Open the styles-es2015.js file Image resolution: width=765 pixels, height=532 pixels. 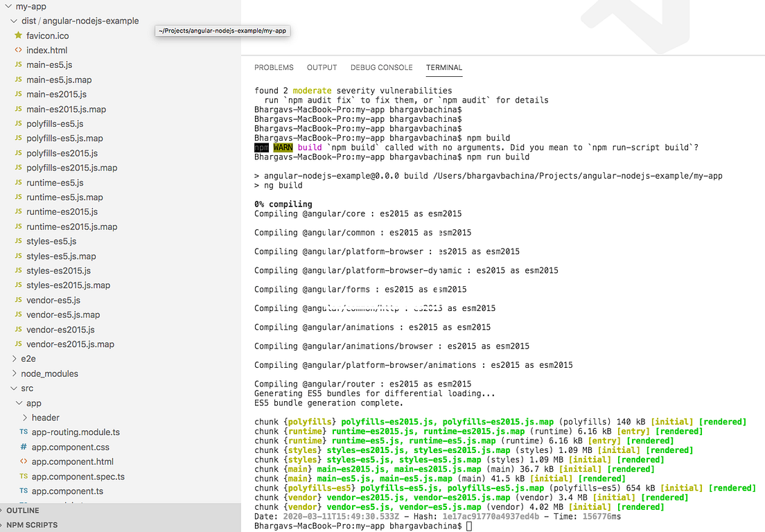click(x=60, y=270)
